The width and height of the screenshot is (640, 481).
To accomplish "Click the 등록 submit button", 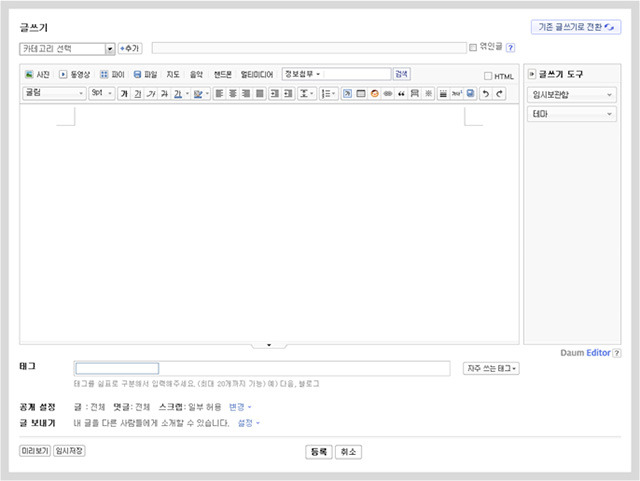I will [x=319, y=452].
